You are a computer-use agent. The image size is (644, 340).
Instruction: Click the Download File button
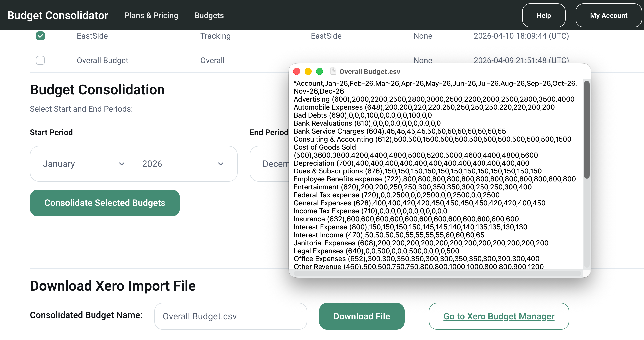[361, 316]
